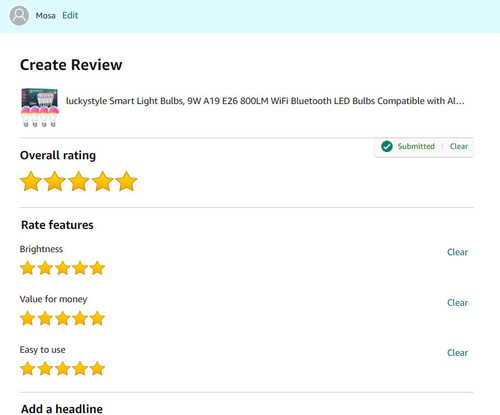Click the Mosa profile avatar icon
This screenshot has height=415, width=500.
19,15
